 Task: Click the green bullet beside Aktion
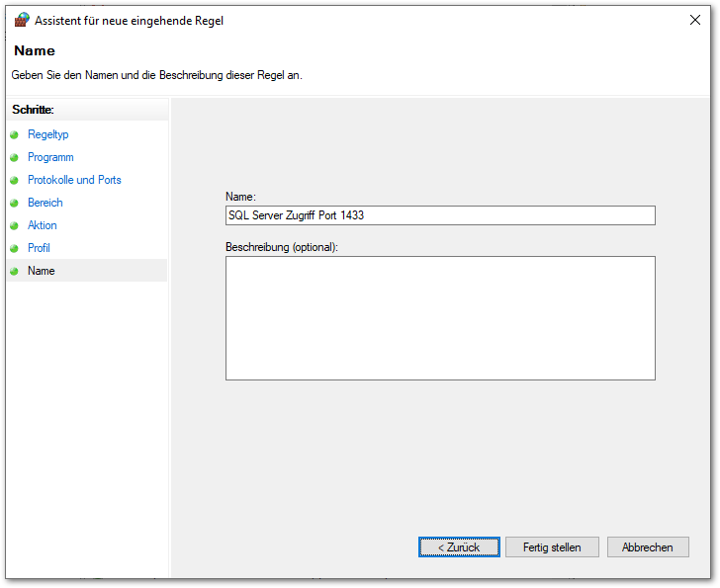[15, 226]
